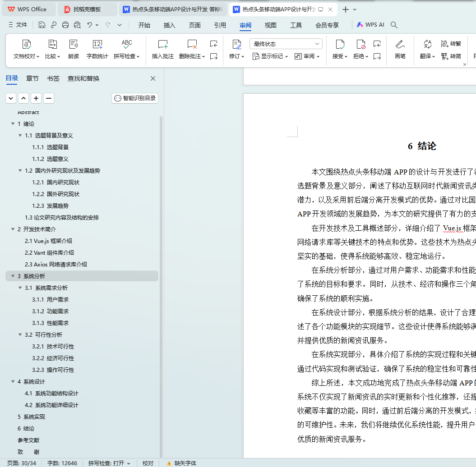Run 拼写检查 spell check
This screenshot has width=476, height=467.
tap(127, 50)
